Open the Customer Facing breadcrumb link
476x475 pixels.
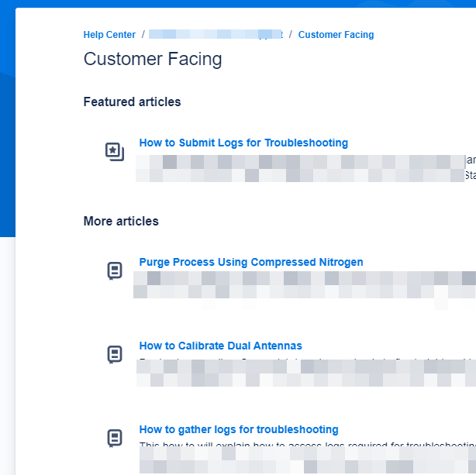point(336,35)
